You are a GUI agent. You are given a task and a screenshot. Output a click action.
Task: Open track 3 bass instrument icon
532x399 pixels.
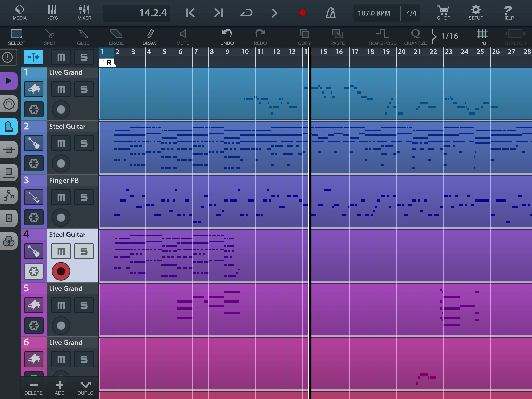pos(34,197)
